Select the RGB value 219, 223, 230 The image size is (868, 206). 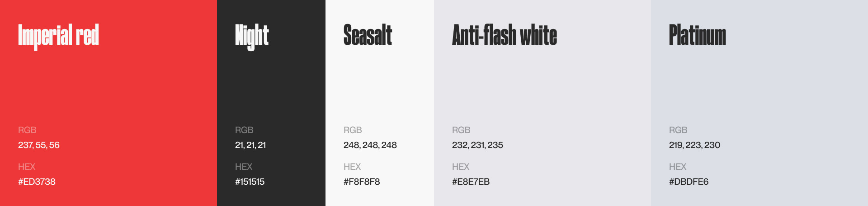click(694, 145)
